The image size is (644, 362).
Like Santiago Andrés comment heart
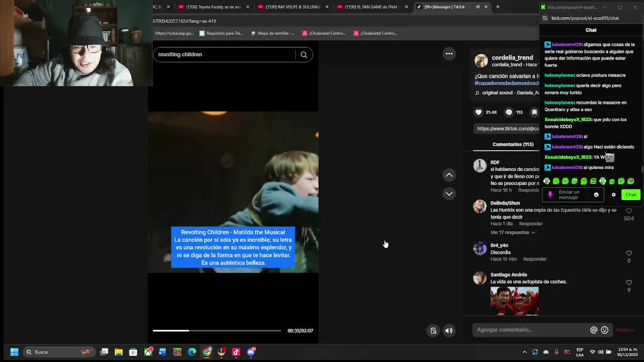[629, 283]
